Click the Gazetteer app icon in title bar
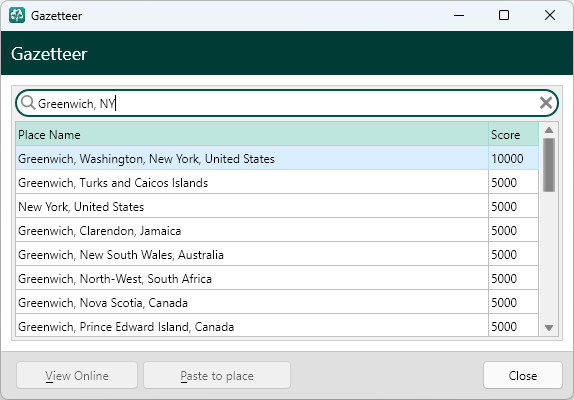This screenshot has width=574, height=400. click(17, 15)
